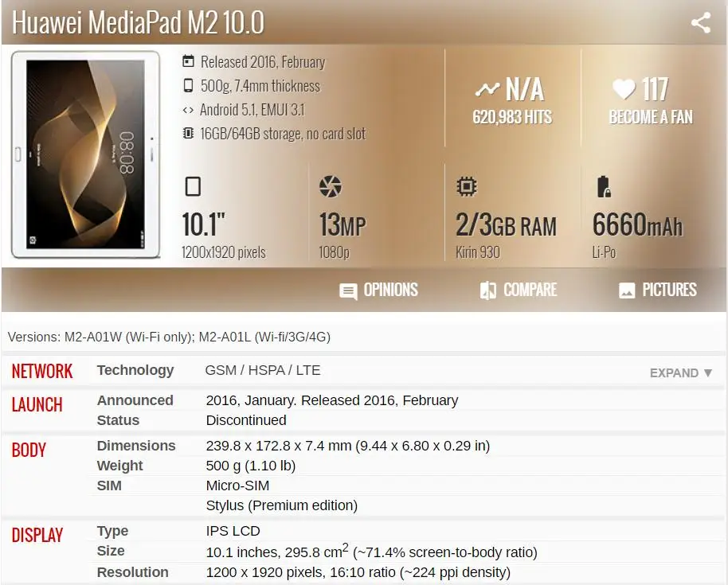Click the Discontinued status value

pos(246,420)
